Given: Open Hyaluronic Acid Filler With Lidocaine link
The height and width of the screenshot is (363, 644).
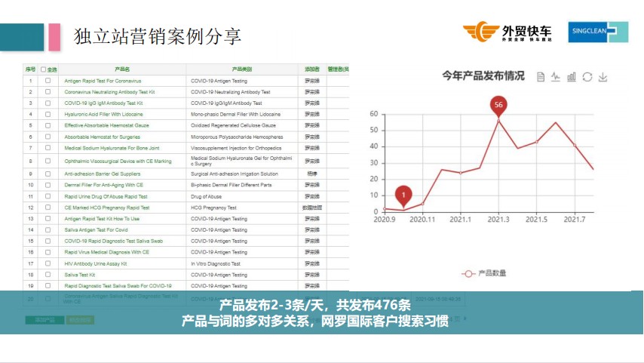Looking at the screenshot, I should [x=103, y=114].
